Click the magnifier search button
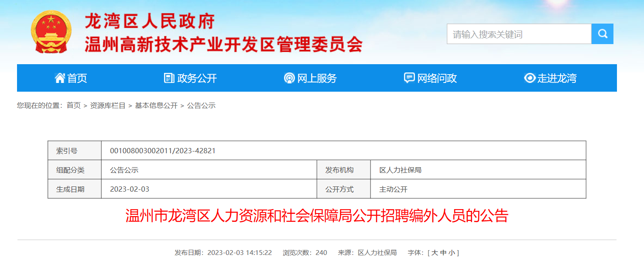 coord(602,34)
